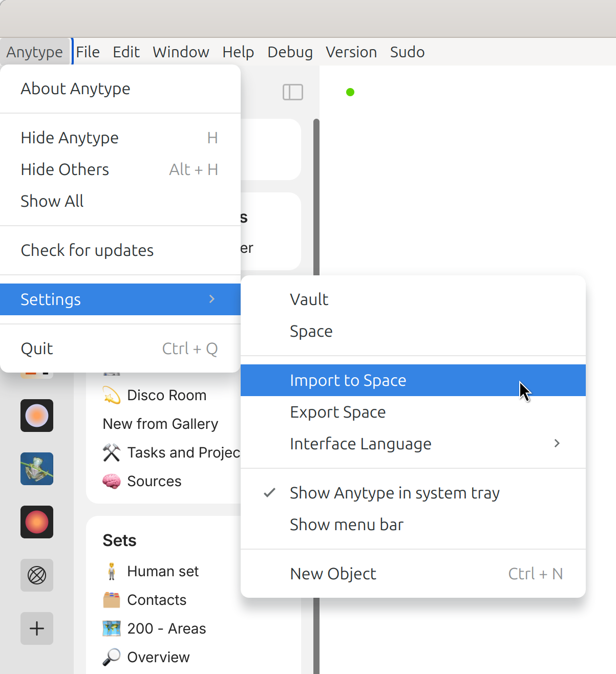The height and width of the screenshot is (674, 616).
Task: Open the red-orange gradient space icon
Action: [37, 522]
